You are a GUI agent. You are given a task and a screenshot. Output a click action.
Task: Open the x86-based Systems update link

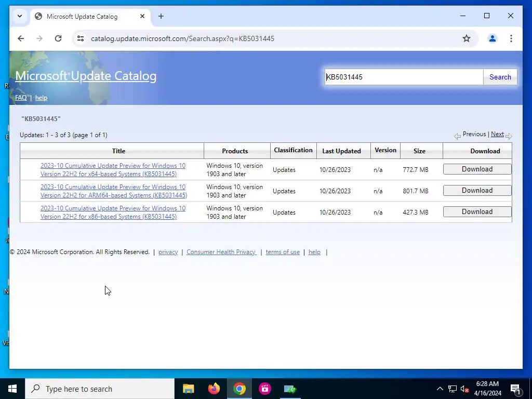[x=113, y=212]
